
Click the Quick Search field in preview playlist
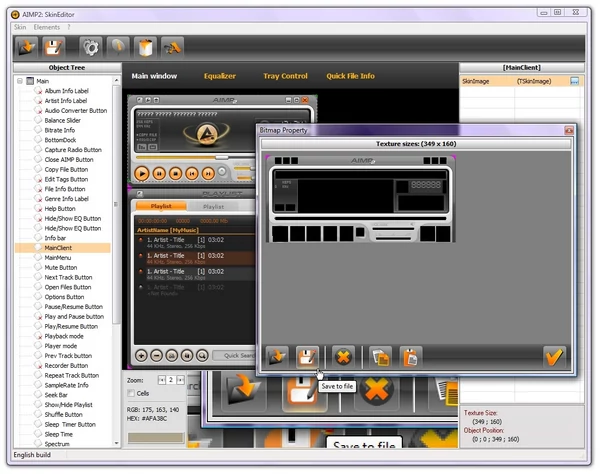pos(234,356)
